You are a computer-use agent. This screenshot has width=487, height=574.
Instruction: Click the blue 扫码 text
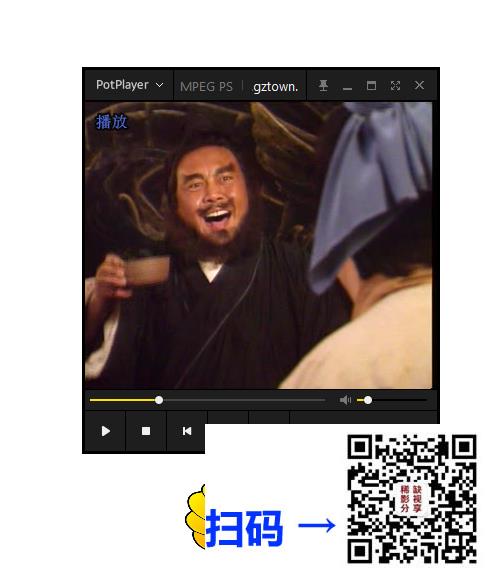click(244, 528)
